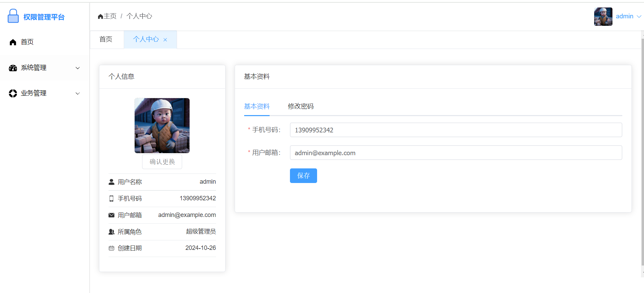This screenshot has width=644, height=293.
Task: Click the calendar icon beside 创建日期
Action: (111, 248)
